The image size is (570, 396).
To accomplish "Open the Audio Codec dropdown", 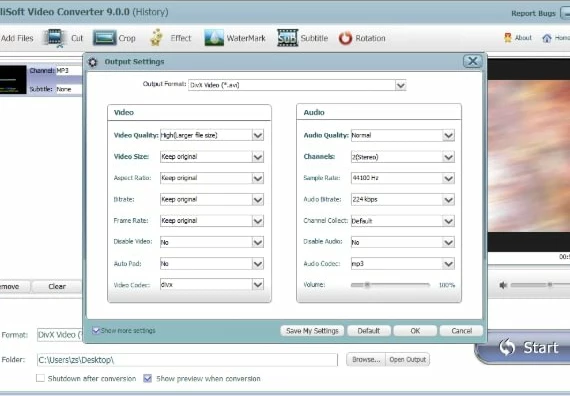I will (449, 264).
